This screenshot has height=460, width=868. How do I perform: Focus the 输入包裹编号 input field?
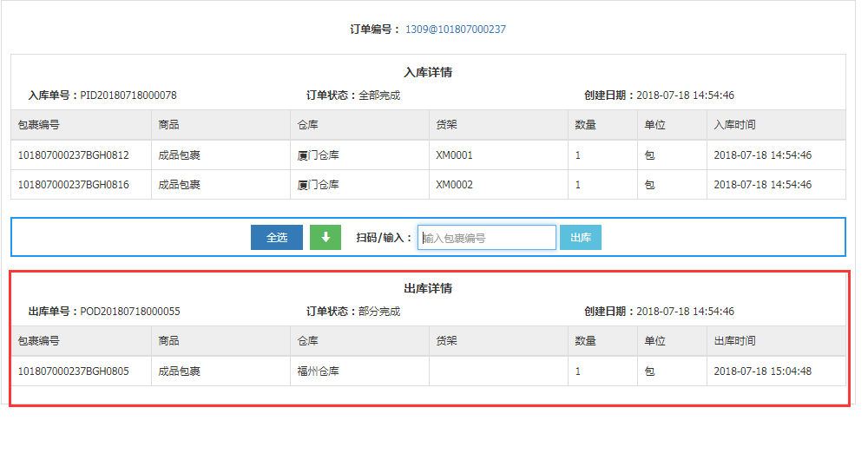(486, 238)
